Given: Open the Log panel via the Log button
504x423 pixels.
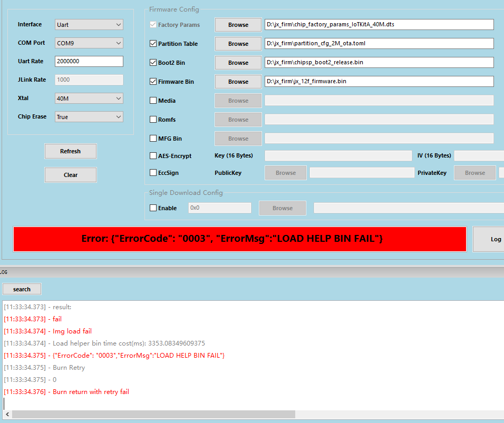Looking at the screenshot, I should click(496, 239).
